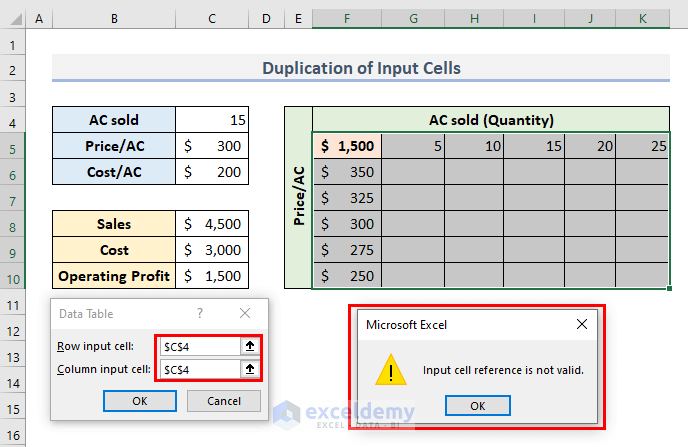This screenshot has height=447, width=688.
Task: Click the 'Cost' label cell in row 9
Action: (x=114, y=250)
